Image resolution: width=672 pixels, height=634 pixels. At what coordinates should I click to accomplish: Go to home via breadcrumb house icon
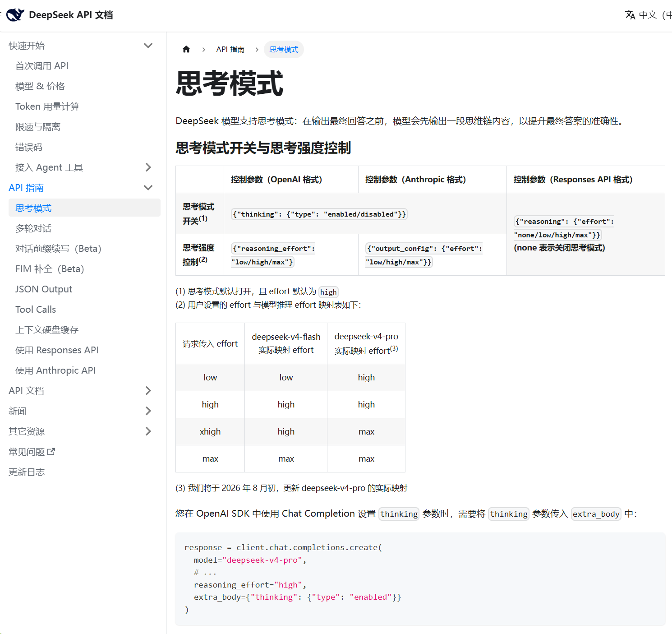[x=186, y=50]
